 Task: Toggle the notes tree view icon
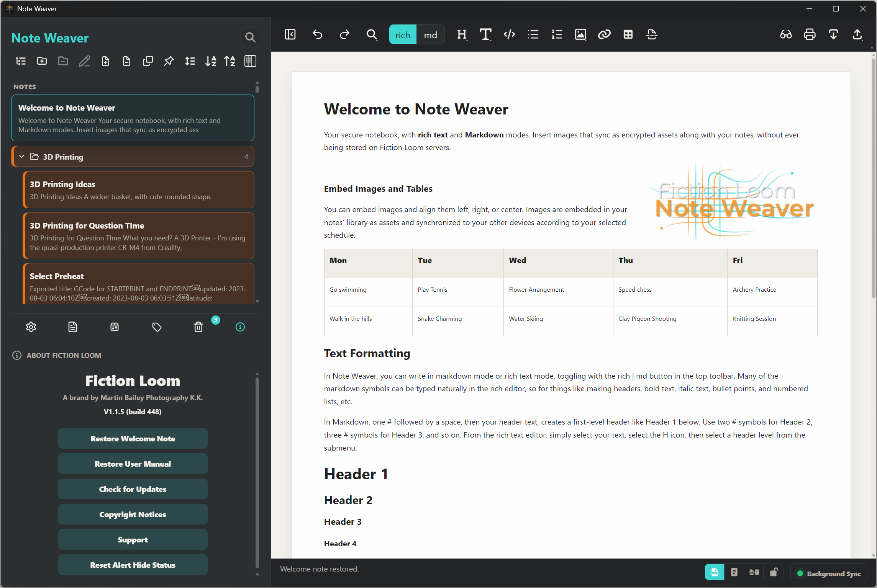click(x=21, y=61)
